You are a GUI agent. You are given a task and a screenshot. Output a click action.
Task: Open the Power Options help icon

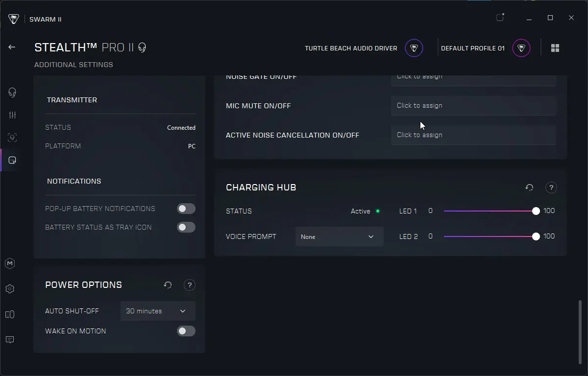click(x=190, y=285)
